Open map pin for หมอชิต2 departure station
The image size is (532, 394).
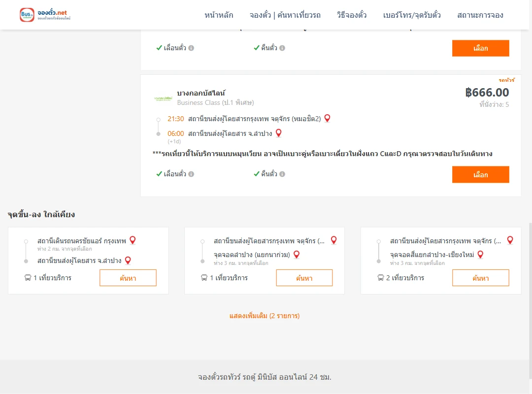coord(327,118)
